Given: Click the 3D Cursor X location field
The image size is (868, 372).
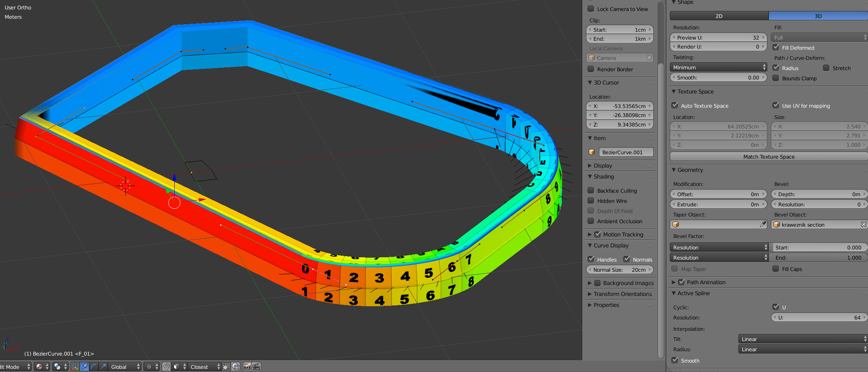Looking at the screenshot, I should pos(620,106).
